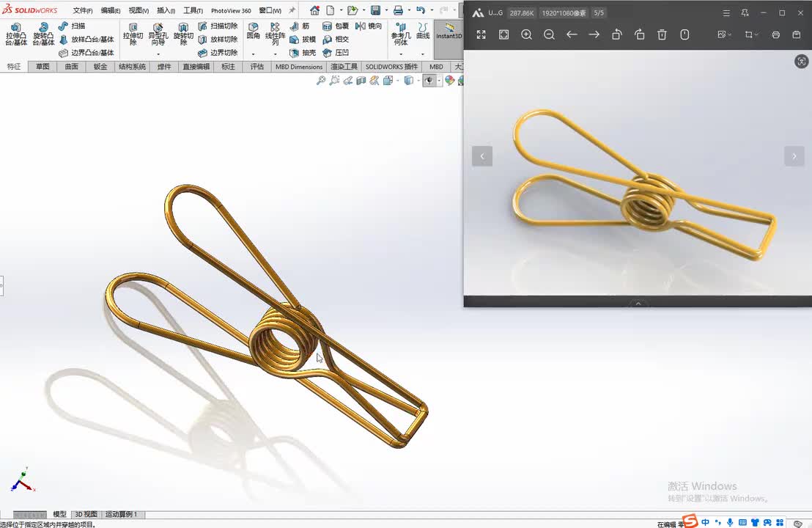Image resolution: width=812 pixels, height=528 pixels.
Task: Select the 旋转凸台/基体 revolve boss tool
Action: pyautogui.click(x=43, y=34)
